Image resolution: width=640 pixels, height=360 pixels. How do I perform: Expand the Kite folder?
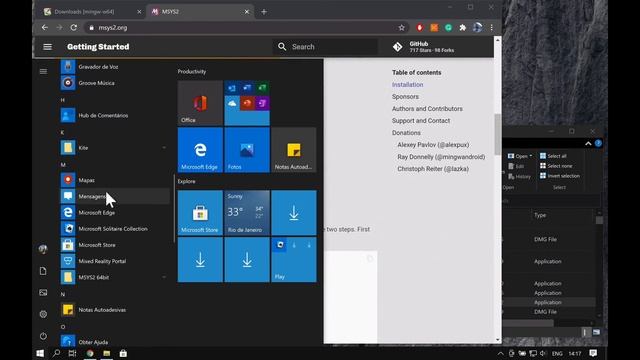tap(114, 148)
